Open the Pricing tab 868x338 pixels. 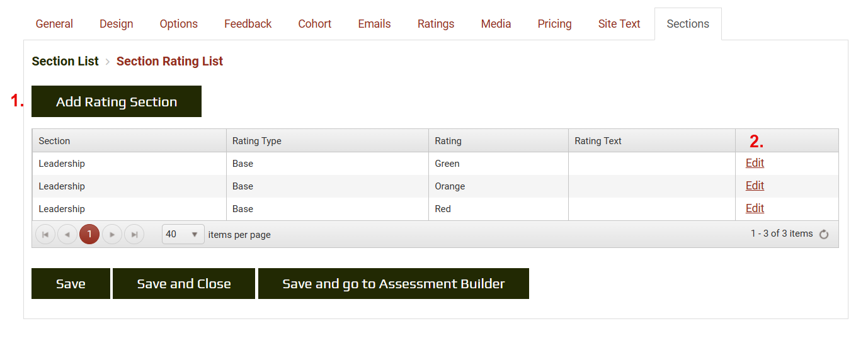554,24
